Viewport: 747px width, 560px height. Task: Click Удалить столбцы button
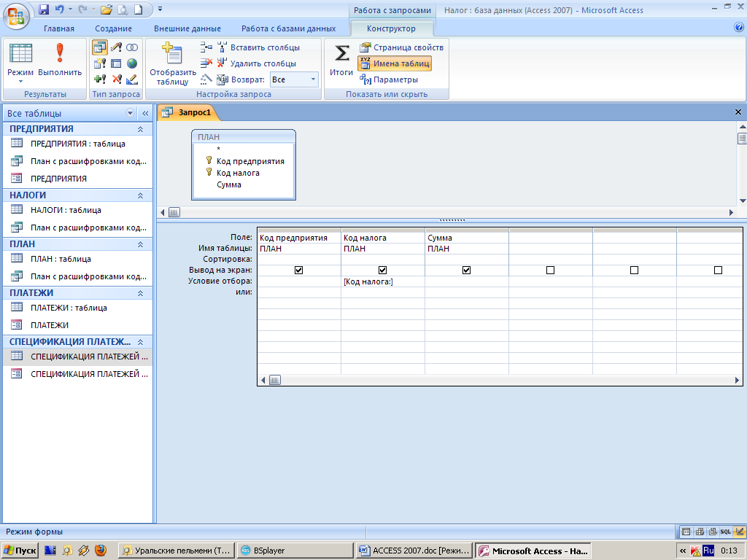click(x=257, y=63)
